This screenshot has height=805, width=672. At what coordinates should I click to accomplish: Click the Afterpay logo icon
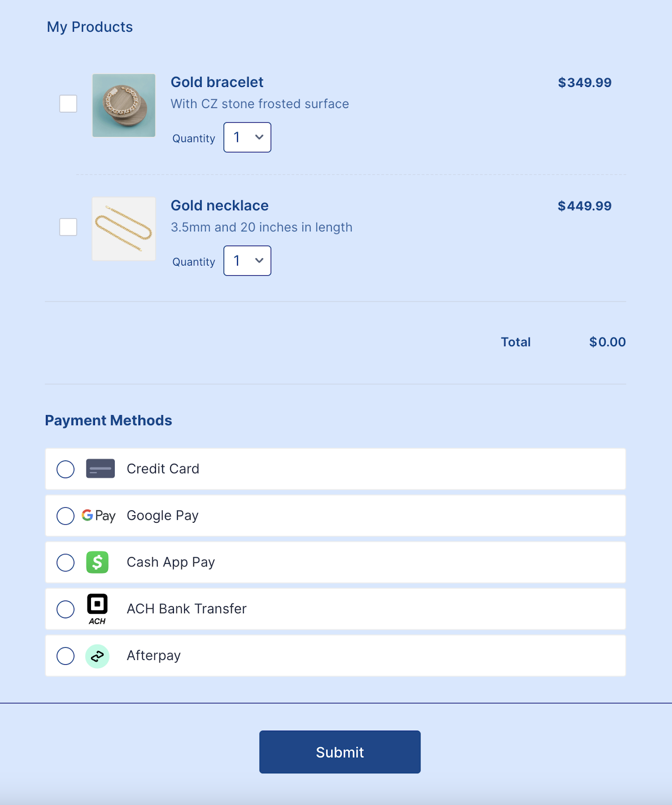click(97, 656)
